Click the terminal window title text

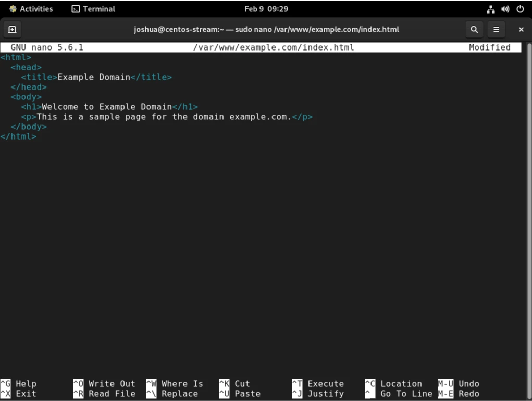tap(266, 30)
